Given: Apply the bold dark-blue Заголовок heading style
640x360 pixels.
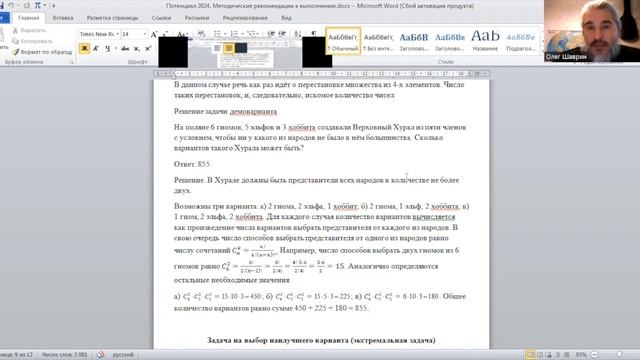Looking at the screenshot, I should click(x=414, y=41).
